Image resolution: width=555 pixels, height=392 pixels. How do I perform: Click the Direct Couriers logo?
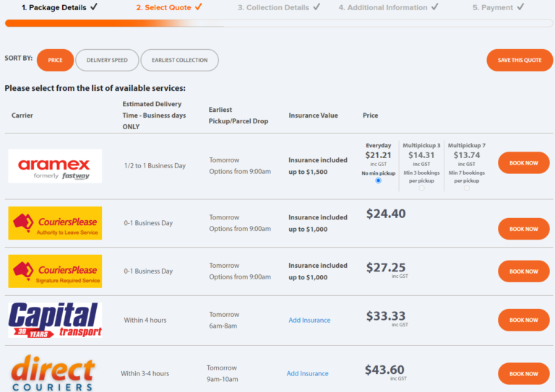[52, 373]
